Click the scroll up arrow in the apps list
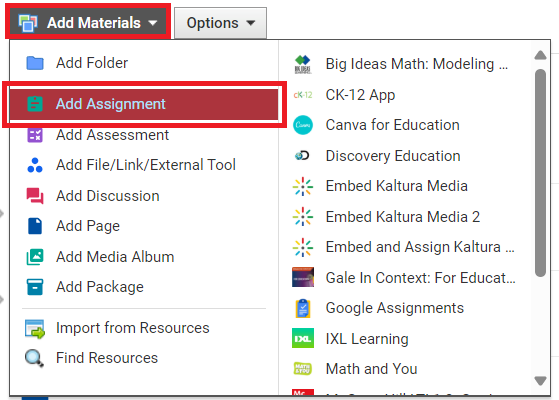This screenshot has height=400, width=559. click(540, 55)
